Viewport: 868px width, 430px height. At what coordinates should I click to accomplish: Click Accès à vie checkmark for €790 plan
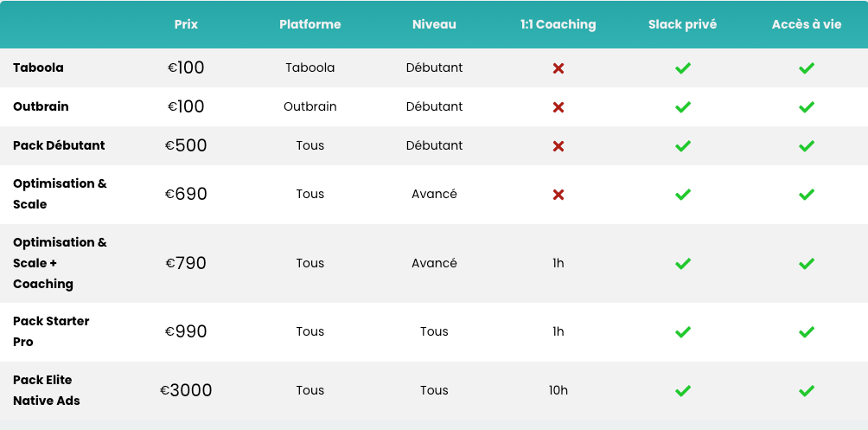(x=807, y=263)
